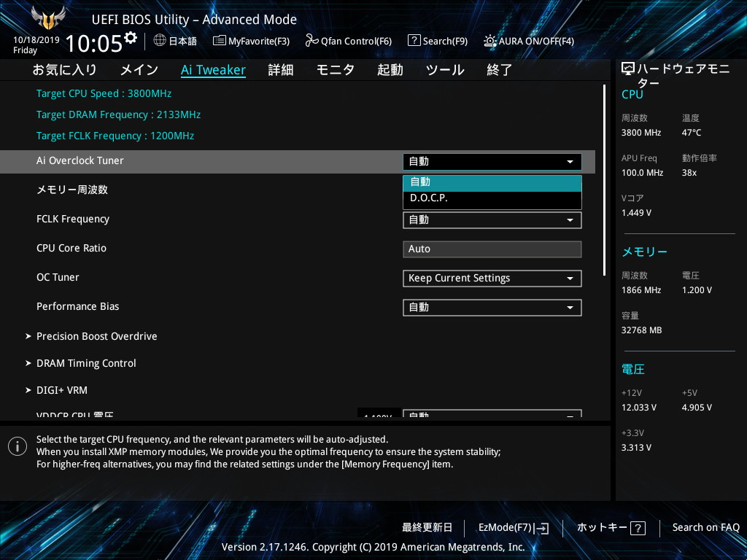Toggle AURA ON/OFF(F4) light icon
The image size is (747, 560).
point(489,41)
